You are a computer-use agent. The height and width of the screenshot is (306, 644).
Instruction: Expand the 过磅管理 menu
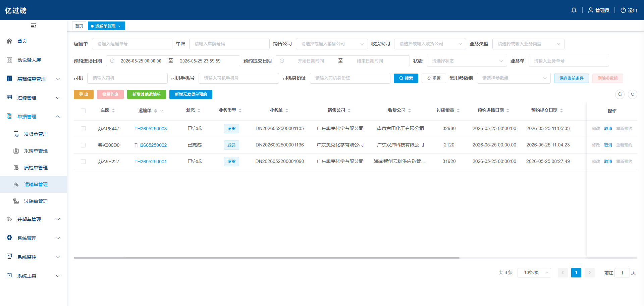point(34,98)
